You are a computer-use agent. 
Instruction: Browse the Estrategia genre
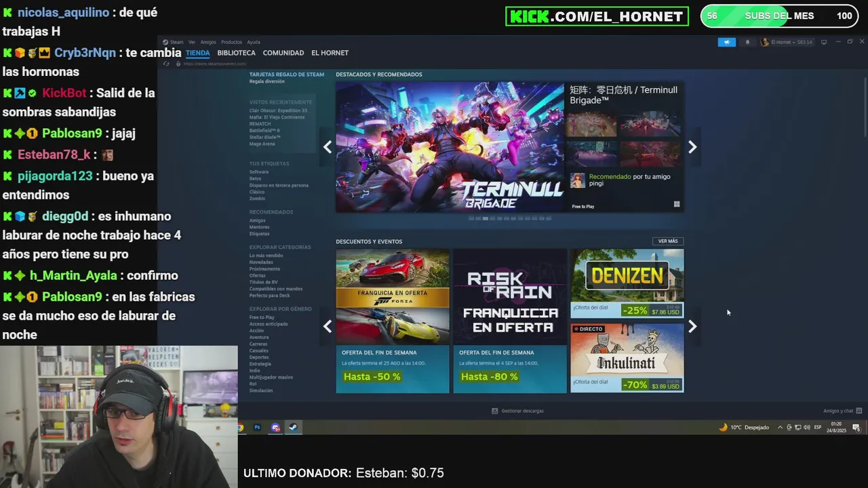pos(260,364)
